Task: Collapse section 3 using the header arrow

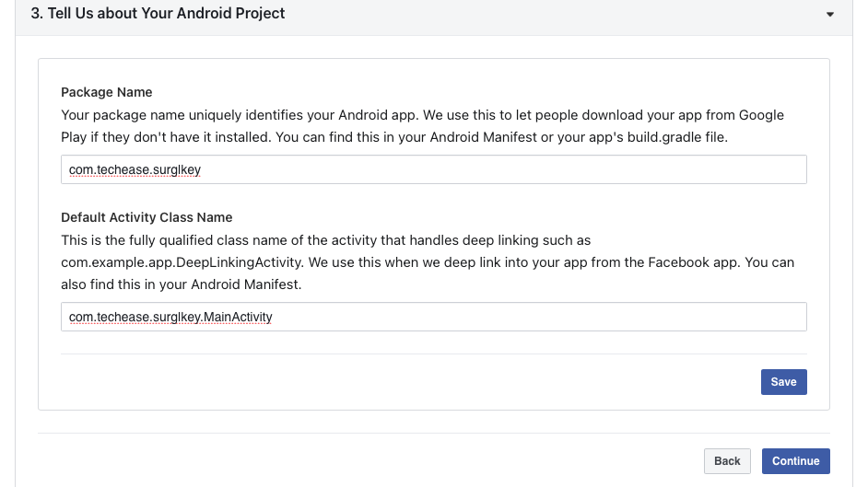Action: point(830,15)
